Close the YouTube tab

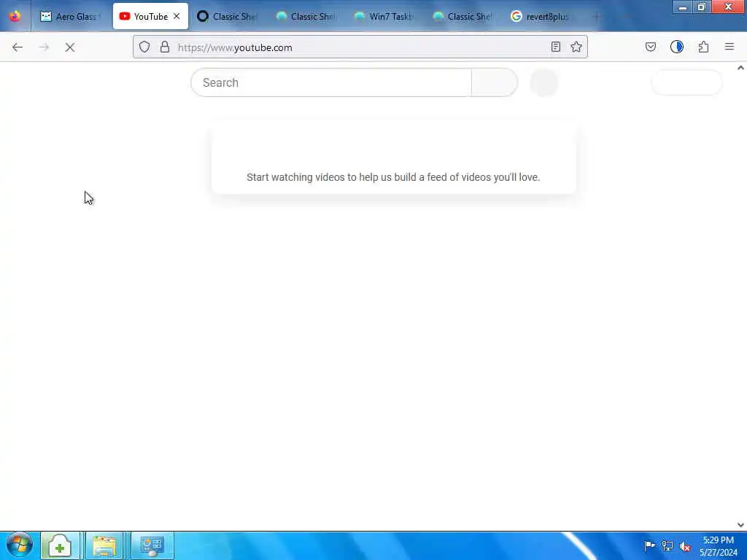177,16
